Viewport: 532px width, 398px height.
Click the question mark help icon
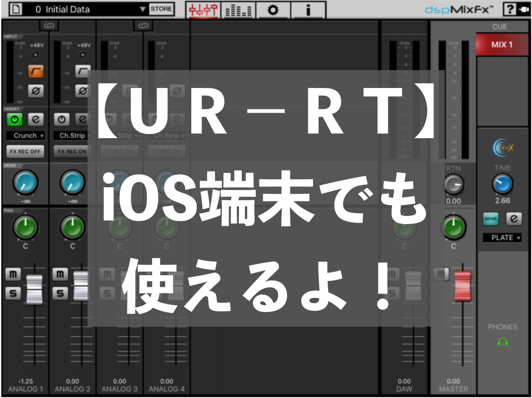pyautogui.click(x=510, y=9)
